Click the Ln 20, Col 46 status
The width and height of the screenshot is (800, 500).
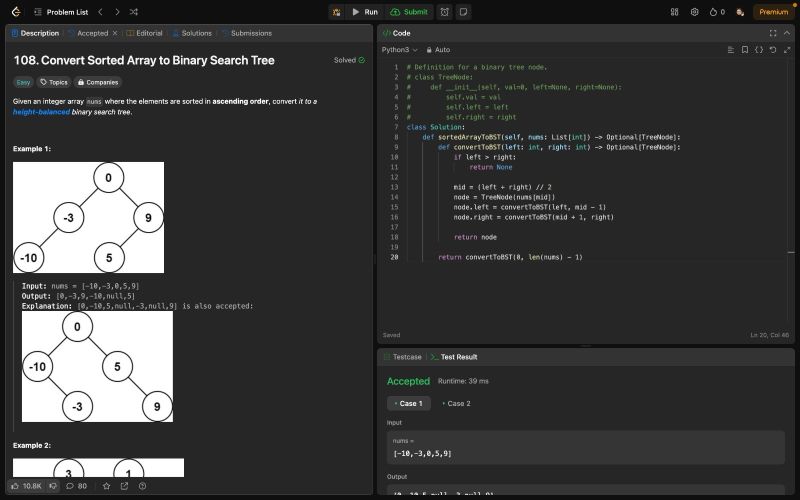coord(769,335)
